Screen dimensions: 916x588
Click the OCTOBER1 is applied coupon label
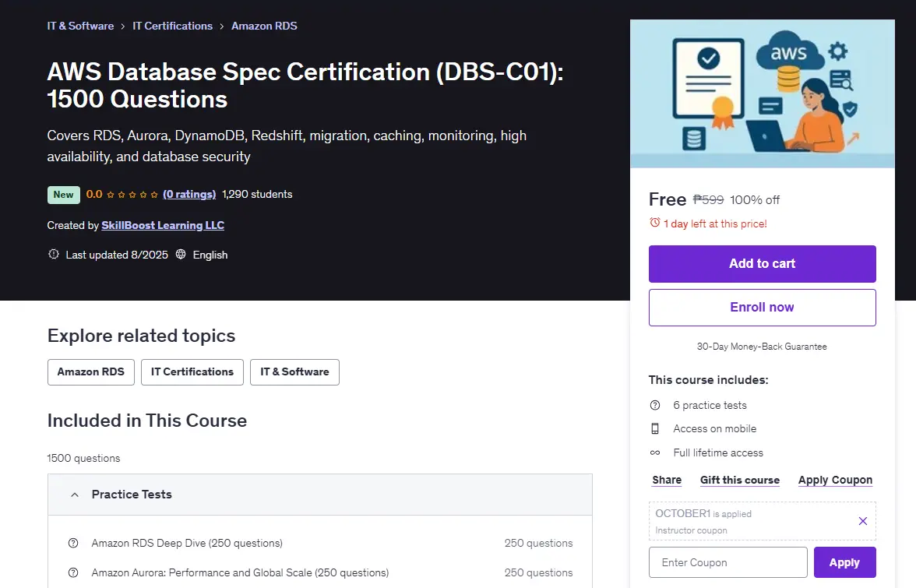tap(703, 514)
